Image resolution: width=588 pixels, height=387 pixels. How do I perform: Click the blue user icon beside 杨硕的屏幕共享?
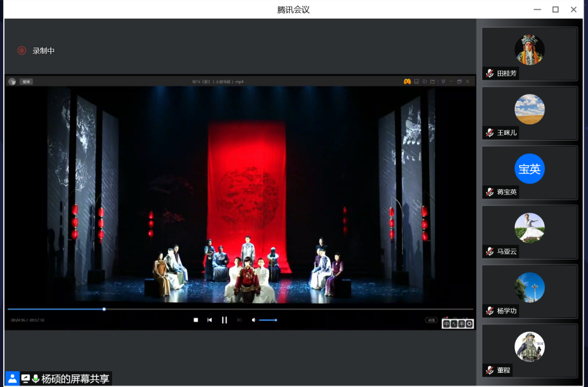click(x=13, y=378)
